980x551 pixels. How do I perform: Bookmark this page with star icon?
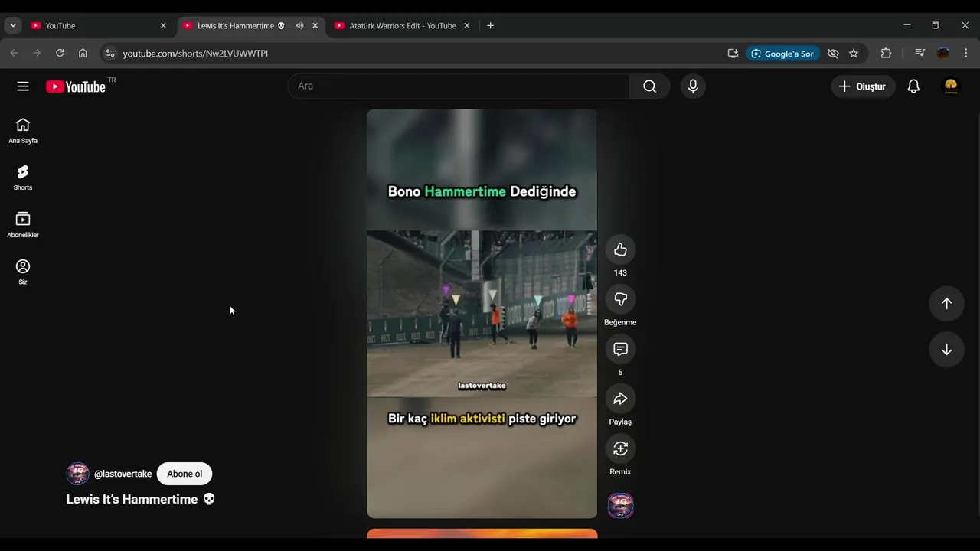(854, 53)
